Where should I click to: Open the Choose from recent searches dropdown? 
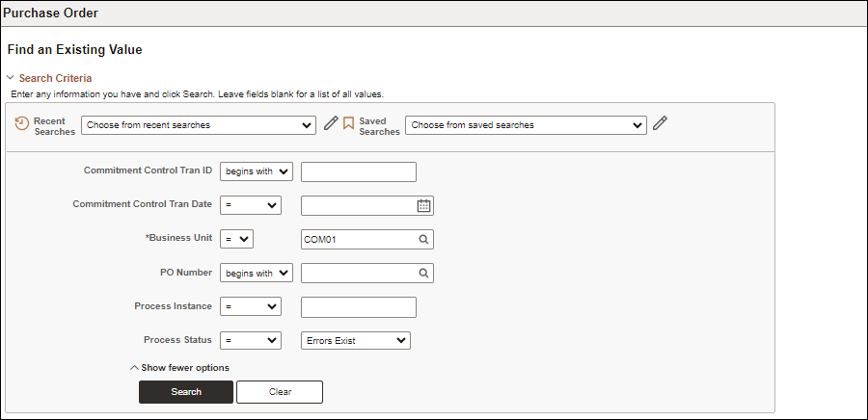[199, 125]
